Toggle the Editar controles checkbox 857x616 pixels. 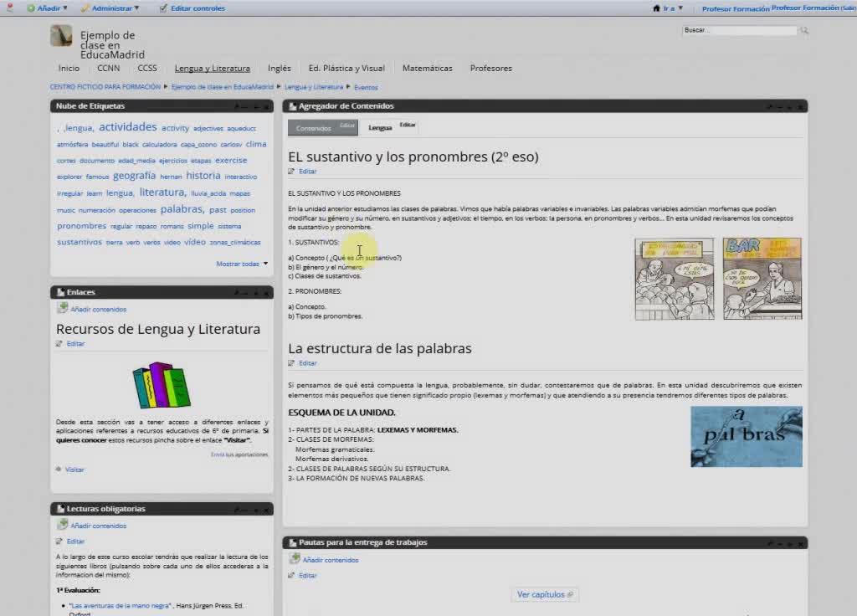pos(164,8)
